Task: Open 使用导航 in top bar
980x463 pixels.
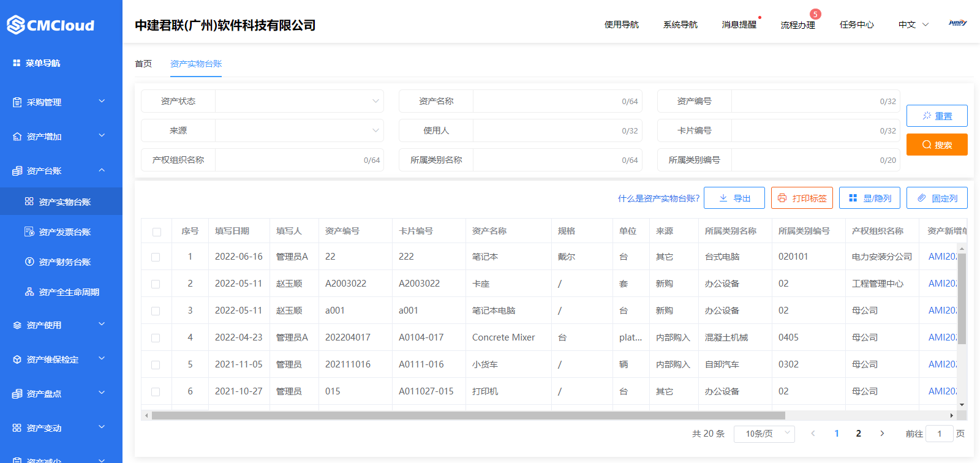Action: (622, 24)
